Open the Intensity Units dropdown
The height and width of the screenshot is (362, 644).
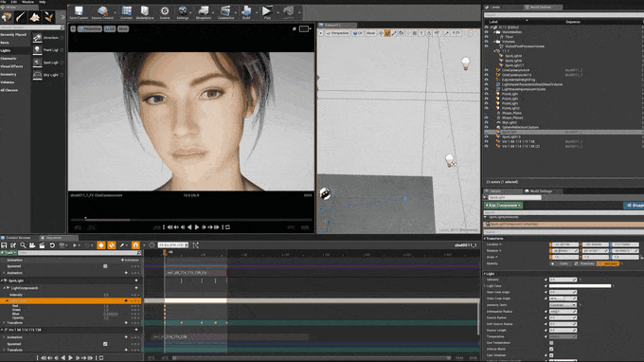click(x=563, y=305)
